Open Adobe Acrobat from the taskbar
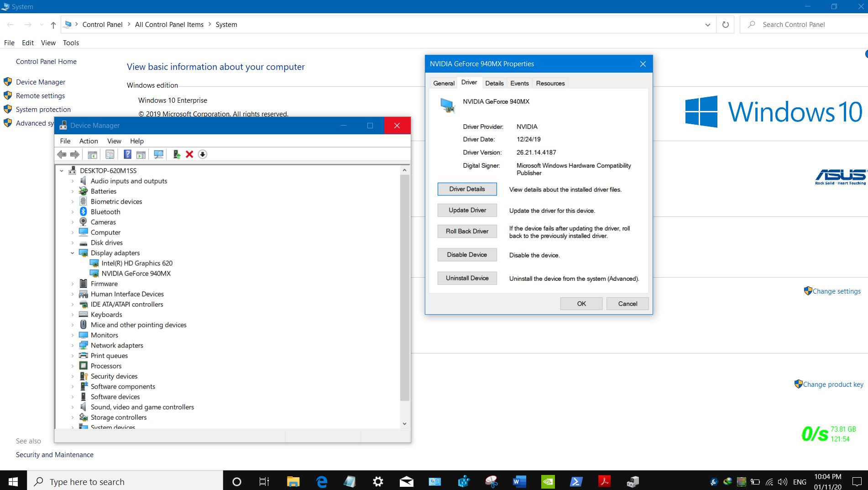 pos(604,481)
